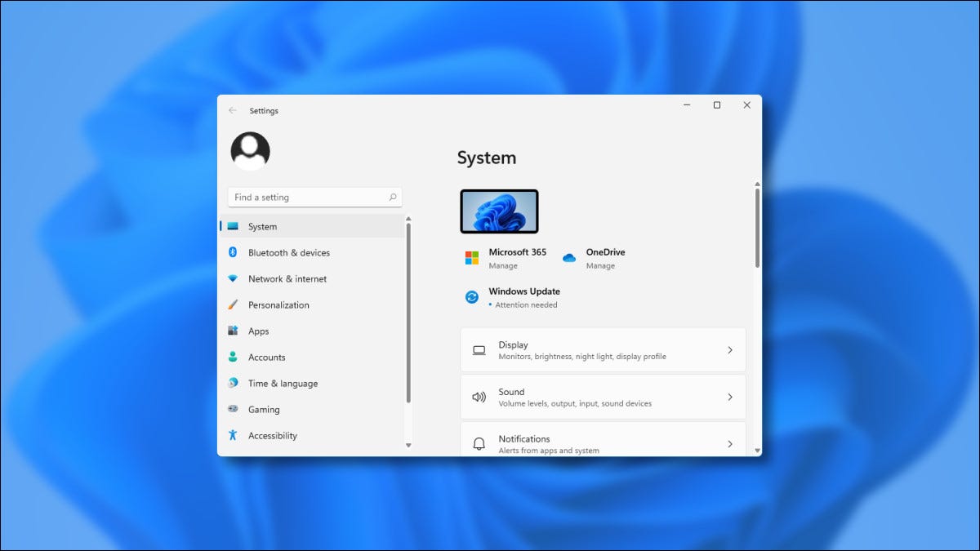
Task: Open Apps settings from the sidebar
Action: (259, 331)
